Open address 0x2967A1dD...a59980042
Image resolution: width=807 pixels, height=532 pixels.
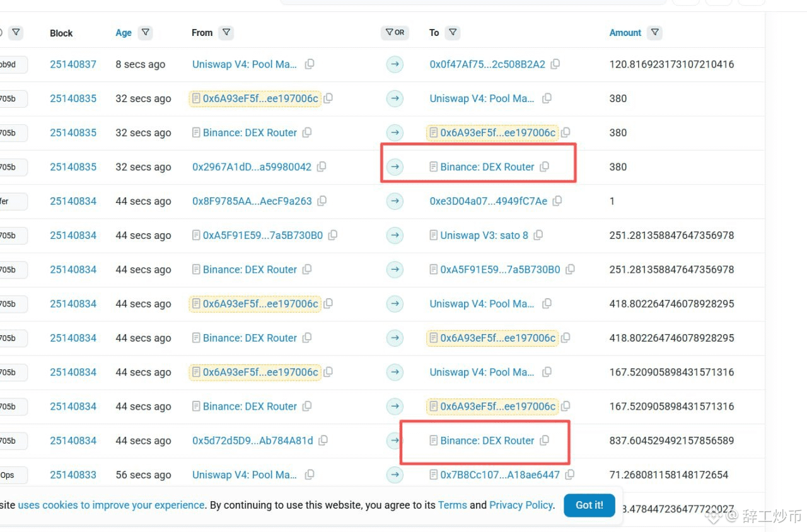pos(252,167)
